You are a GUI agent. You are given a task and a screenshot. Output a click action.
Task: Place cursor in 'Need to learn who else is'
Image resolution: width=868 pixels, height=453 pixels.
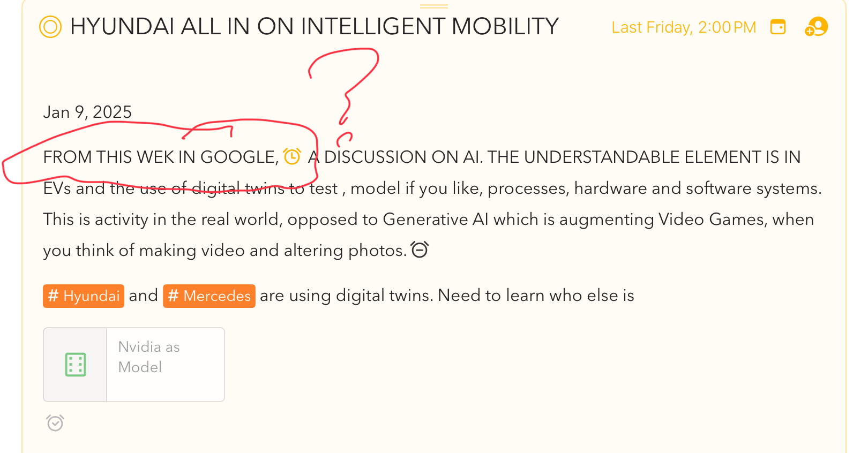click(x=536, y=296)
